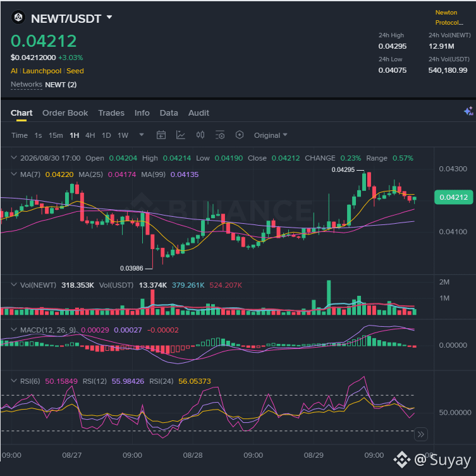Collapse the RSI indicator legend

point(13,381)
